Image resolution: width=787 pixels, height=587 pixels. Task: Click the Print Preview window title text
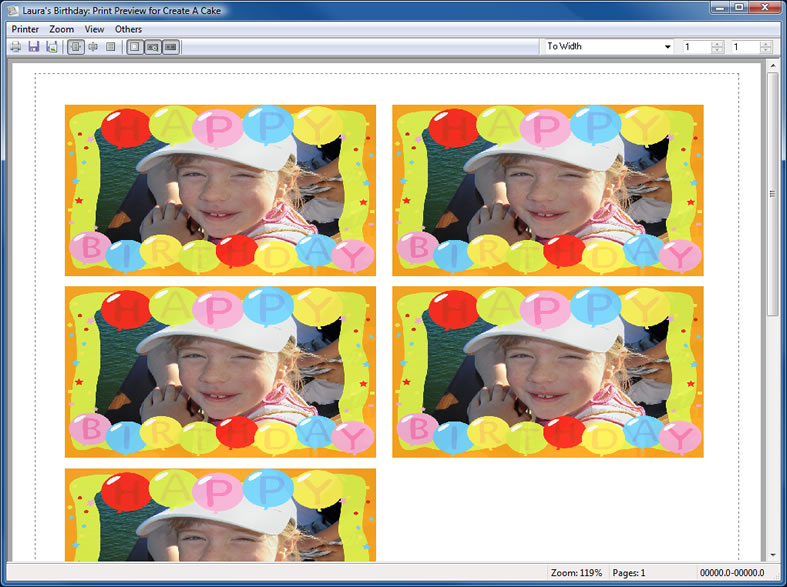point(121,11)
